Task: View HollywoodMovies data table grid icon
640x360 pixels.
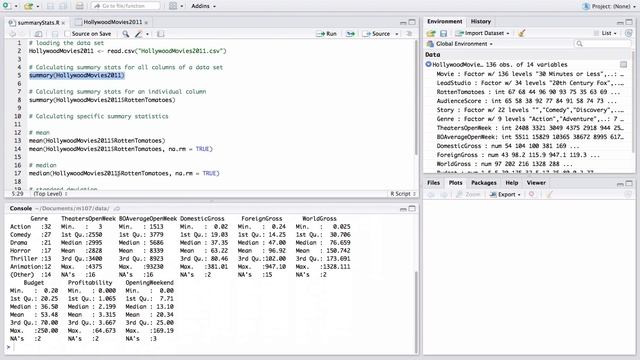Action: coord(623,64)
